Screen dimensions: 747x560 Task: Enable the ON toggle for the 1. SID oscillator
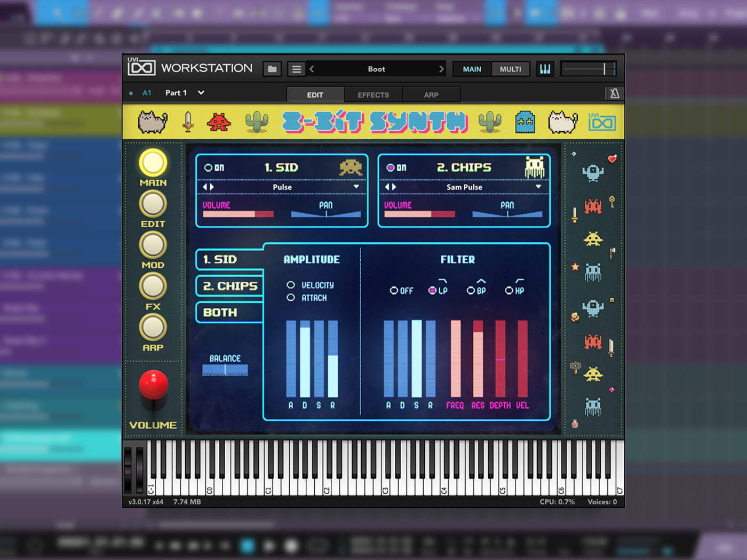pos(208,167)
